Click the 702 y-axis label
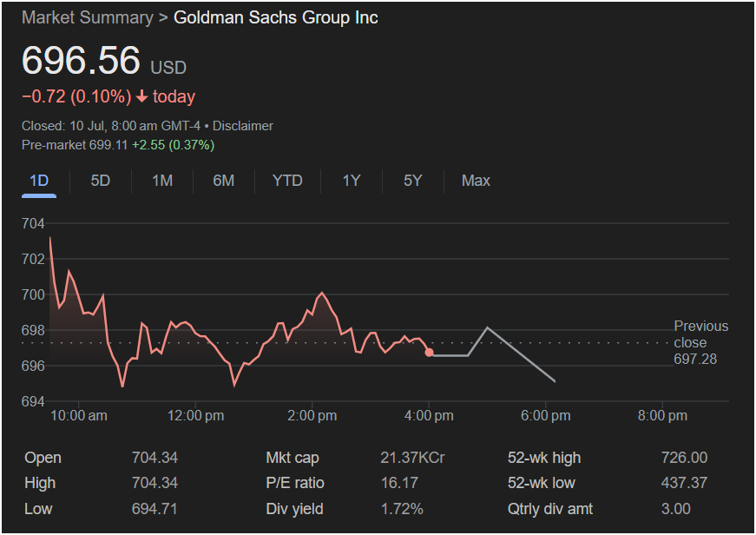Viewport: 756px width, 535px height. coord(33,260)
